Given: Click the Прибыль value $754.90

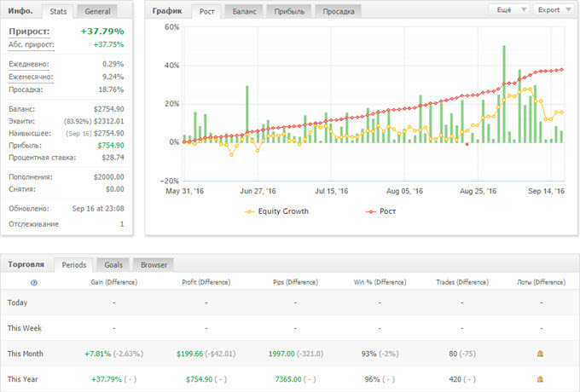Looking at the screenshot, I should coord(111,145).
